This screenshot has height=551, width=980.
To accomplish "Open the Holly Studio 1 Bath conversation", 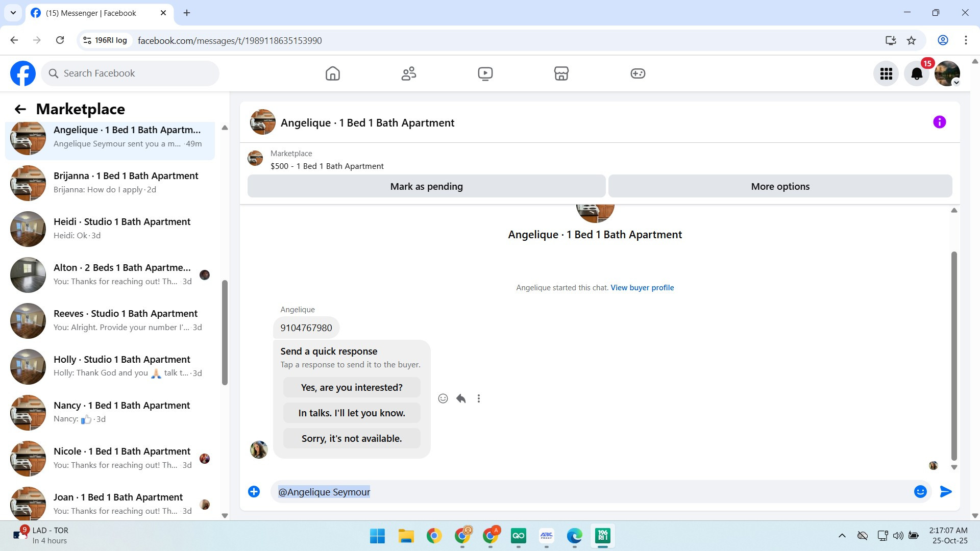I will (110, 366).
